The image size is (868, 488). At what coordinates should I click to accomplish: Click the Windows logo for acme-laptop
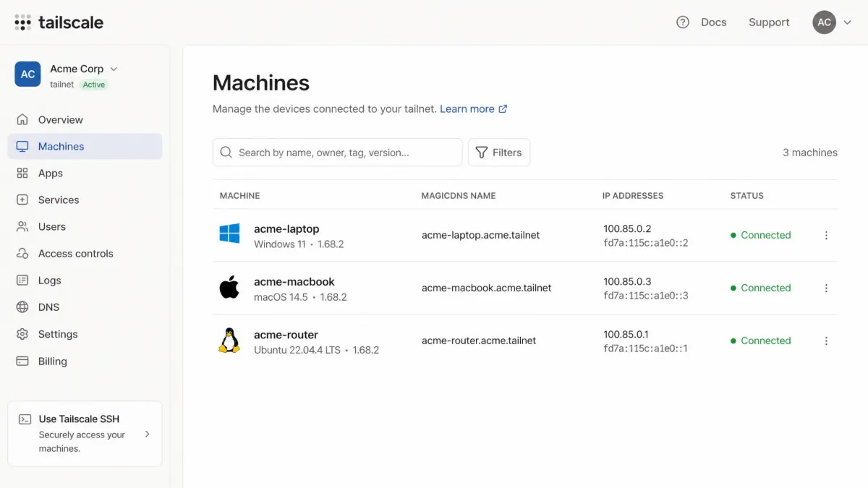click(229, 234)
